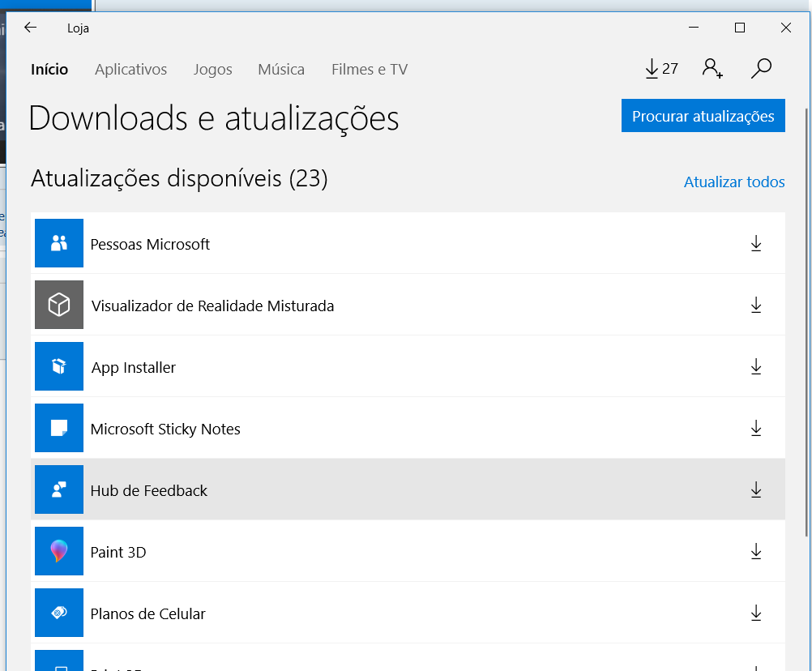Download the Planos de Celular update
Viewport: 812px width, 671px height.
756,613
